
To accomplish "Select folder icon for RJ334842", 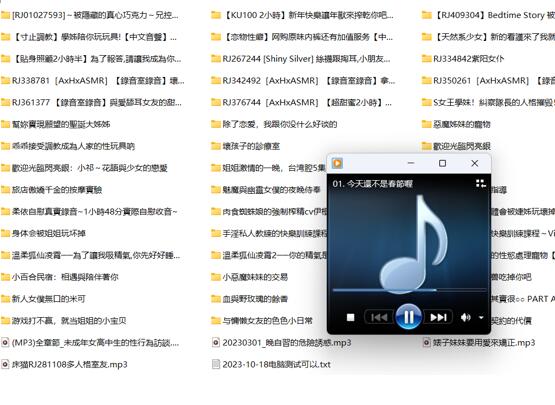I will pyautogui.click(x=427, y=58).
